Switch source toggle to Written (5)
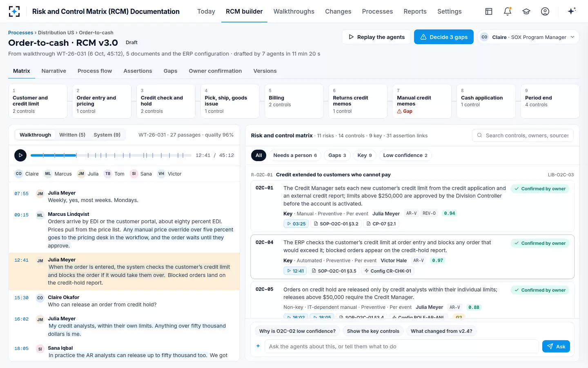 point(72,135)
